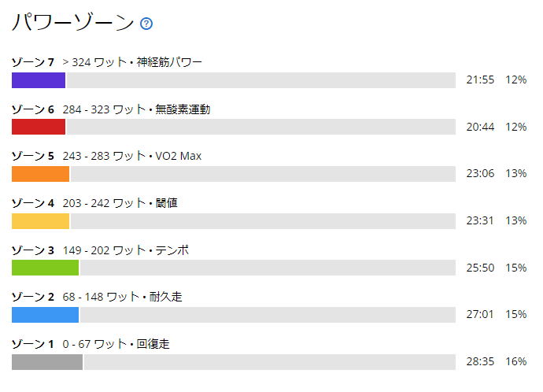Click the 16% value for Zone 1
The height and width of the screenshot is (392, 543).
516,361
